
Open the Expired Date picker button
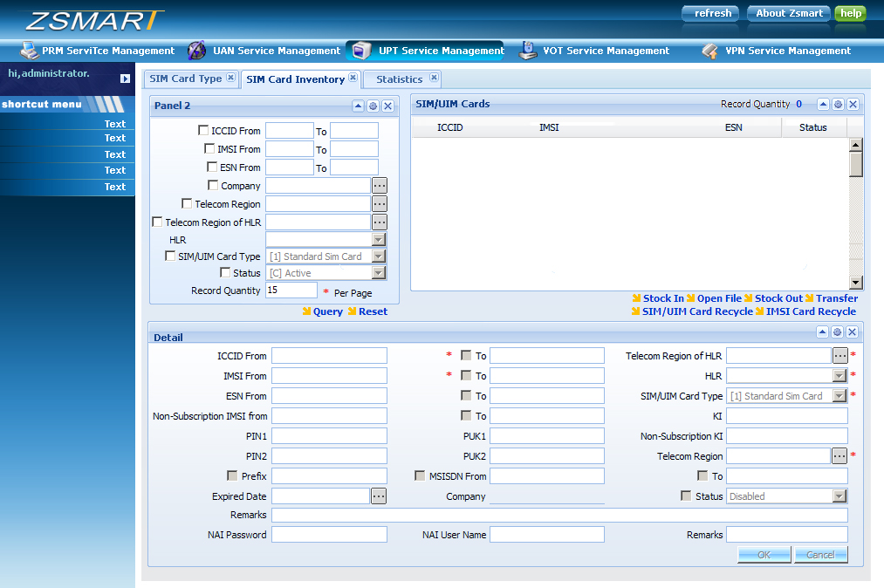point(379,496)
